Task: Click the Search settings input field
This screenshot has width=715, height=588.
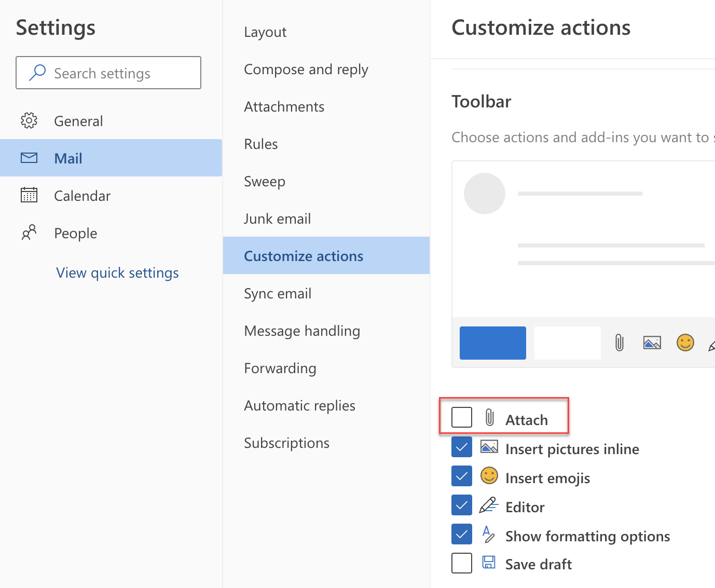Action: (122, 73)
